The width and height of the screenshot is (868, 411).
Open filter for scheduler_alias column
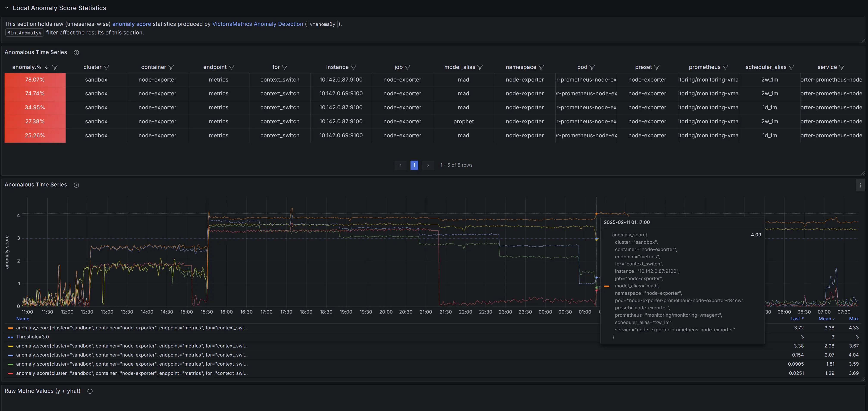pos(791,67)
